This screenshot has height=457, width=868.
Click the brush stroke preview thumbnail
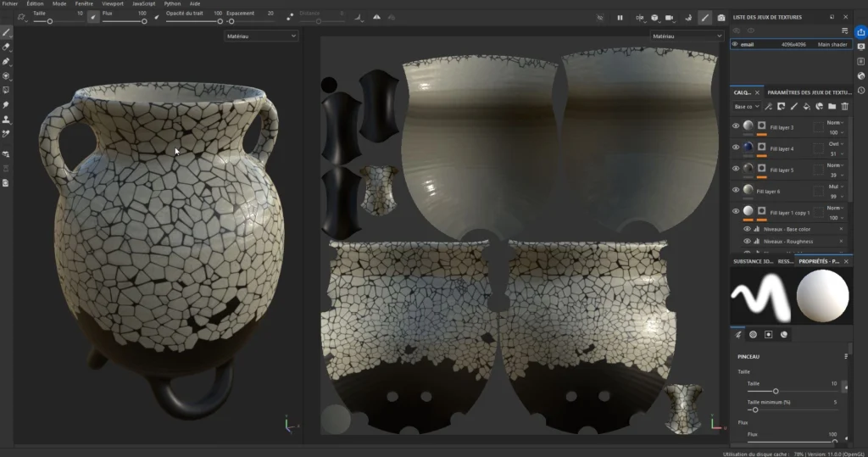tap(761, 297)
